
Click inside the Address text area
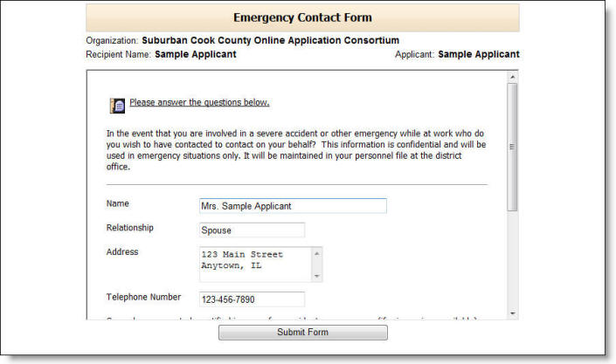[x=255, y=264]
